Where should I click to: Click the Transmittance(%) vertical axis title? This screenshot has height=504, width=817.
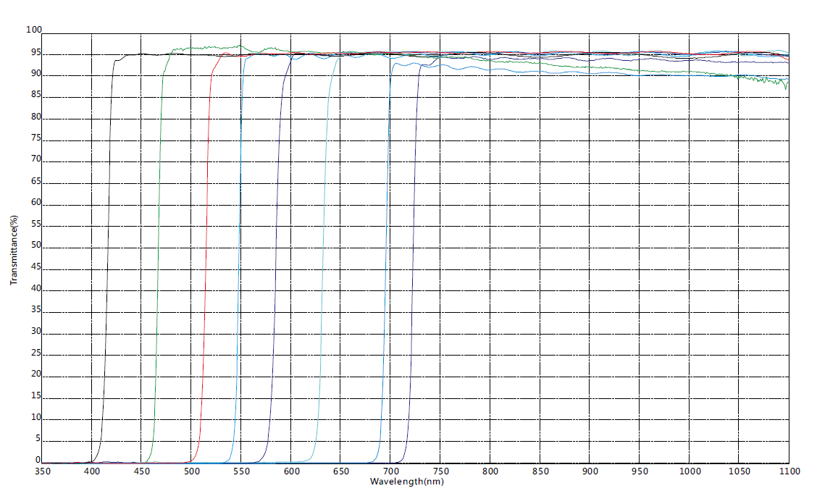coord(14,250)
